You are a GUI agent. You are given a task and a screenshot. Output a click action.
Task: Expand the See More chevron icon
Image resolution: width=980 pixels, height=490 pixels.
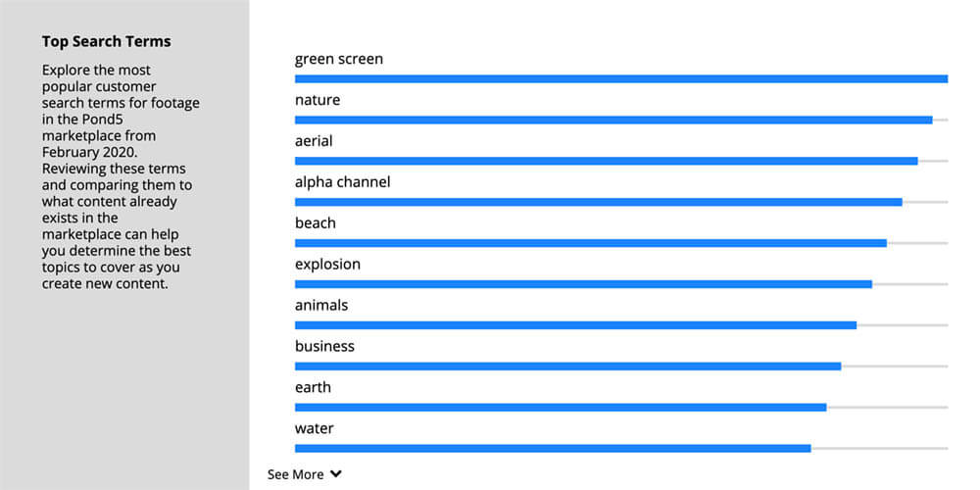pyautogui.click(x=335, y=474)
